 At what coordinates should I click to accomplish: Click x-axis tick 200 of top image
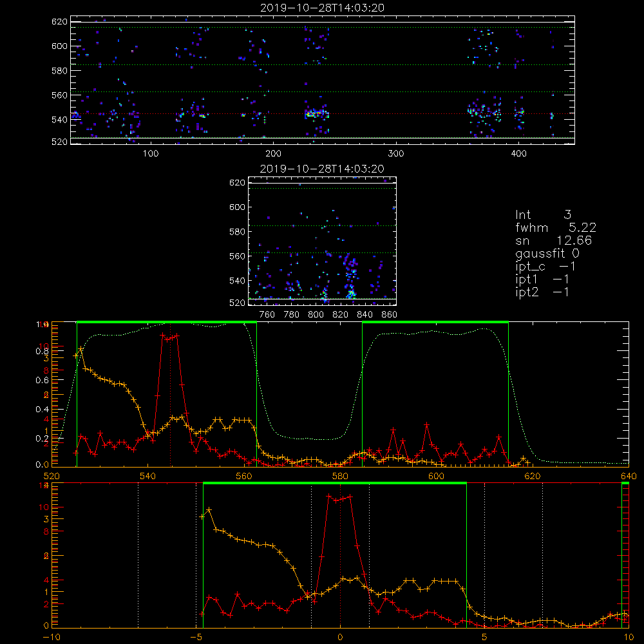coord(273,154)
